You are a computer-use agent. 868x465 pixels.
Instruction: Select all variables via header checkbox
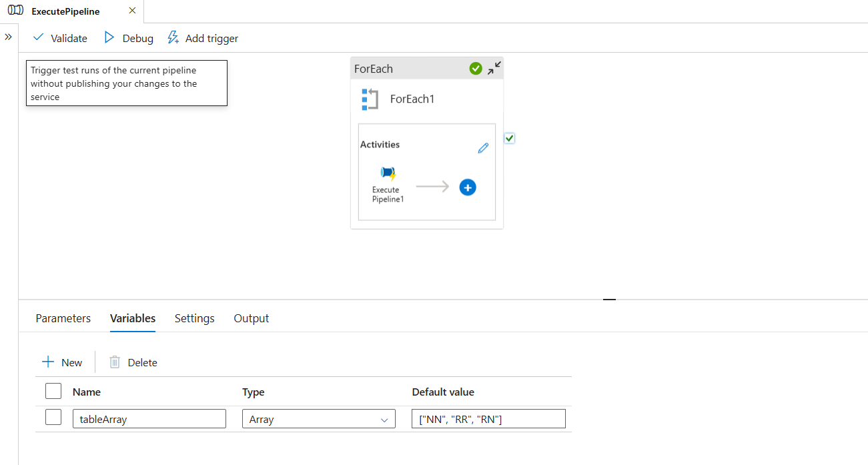53,390
